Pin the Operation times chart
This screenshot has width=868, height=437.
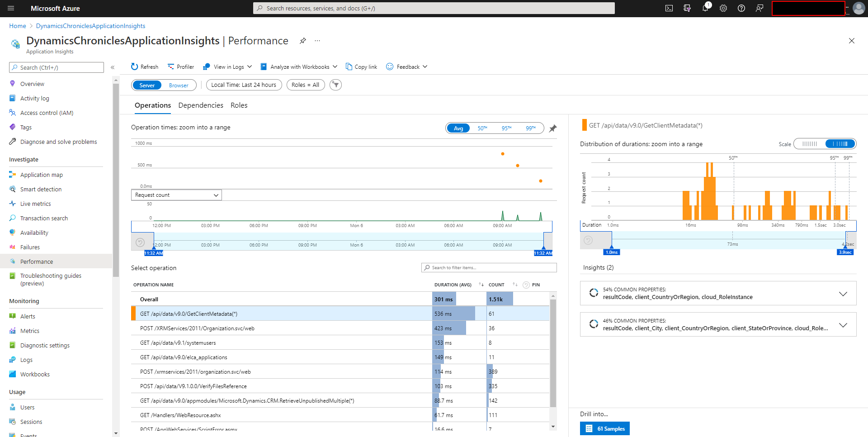pyautogui.click(x=552, y=128)
